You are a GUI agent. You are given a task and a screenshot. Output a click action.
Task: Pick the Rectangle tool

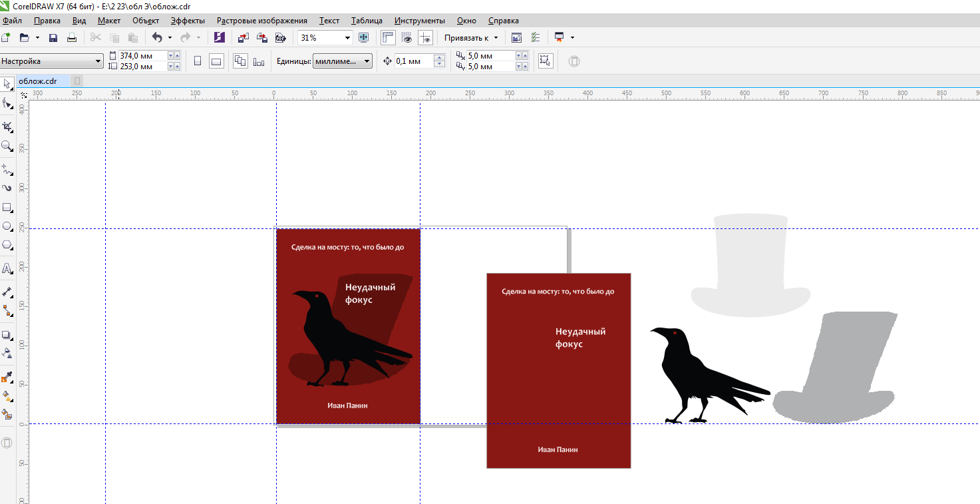(7, 207)
